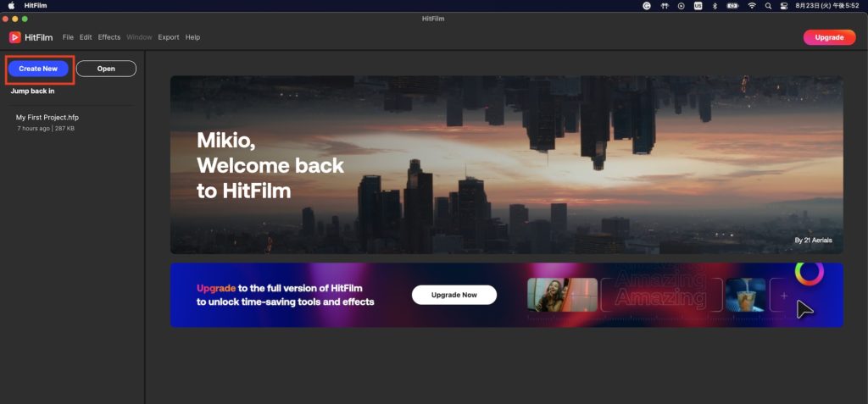Open the AirPods status icon

pyautogui.click(x=665, y=6)
